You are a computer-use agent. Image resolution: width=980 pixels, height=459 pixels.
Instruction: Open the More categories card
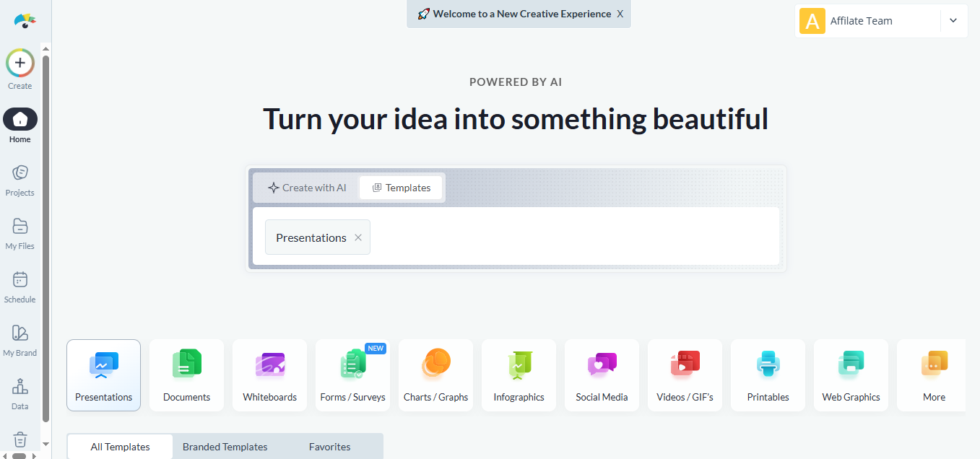932,375
